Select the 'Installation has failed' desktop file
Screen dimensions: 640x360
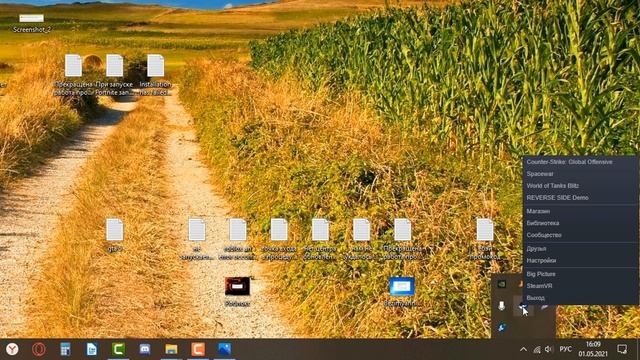(156, 75)
